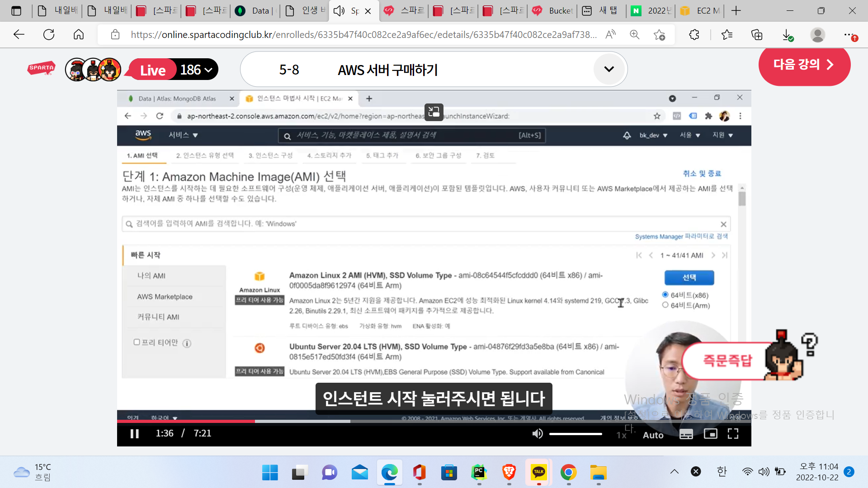This screenshot has width=868, height=488.
Task: Click the Systems Manager 파라미터로 검색 link
Action: pyautogui.click(x=681, y=236)
